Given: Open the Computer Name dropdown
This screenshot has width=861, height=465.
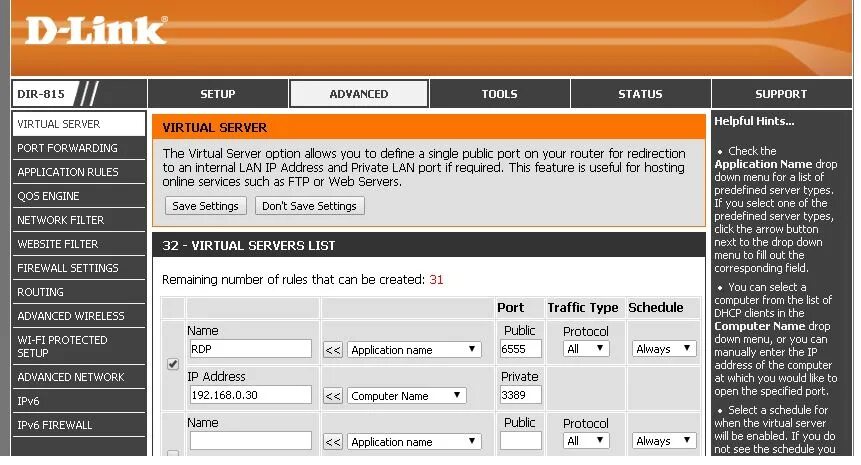Looking at the screenshot, I should pyautogui.click(x=406, y=396).
